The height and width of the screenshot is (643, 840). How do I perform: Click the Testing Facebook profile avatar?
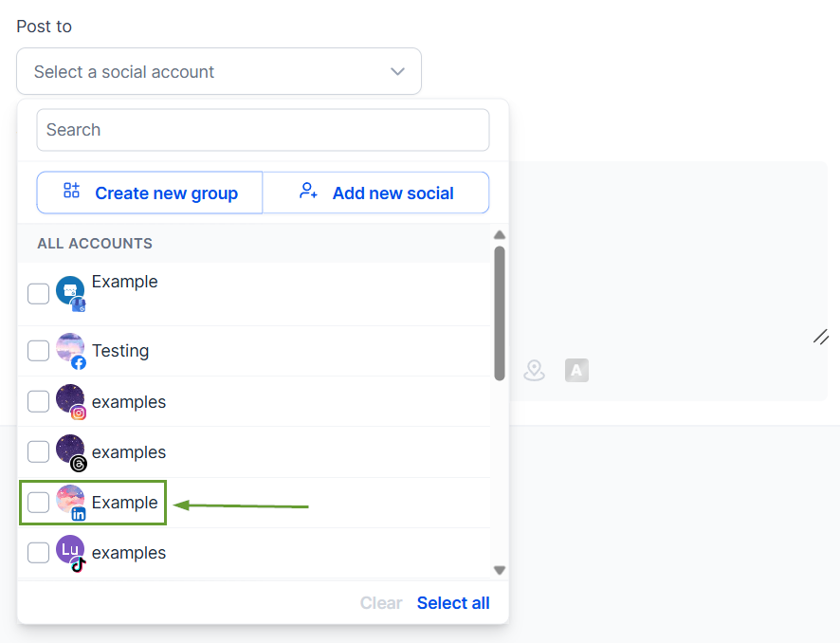[x=70, y=347]
